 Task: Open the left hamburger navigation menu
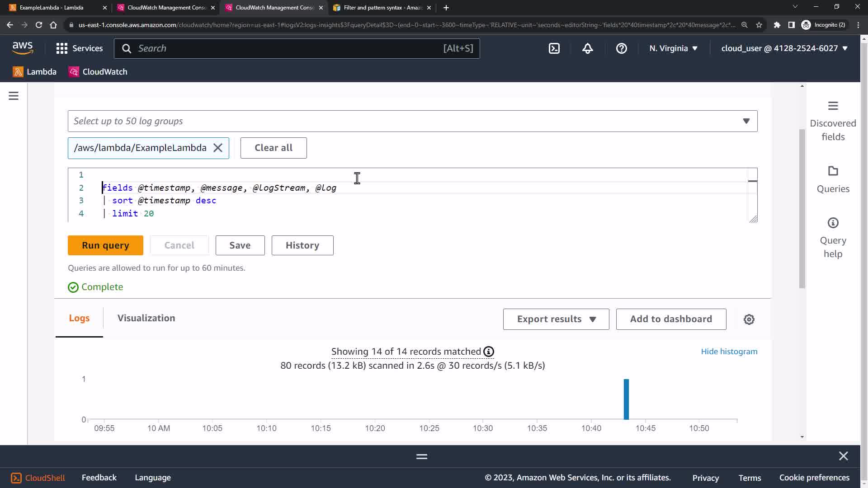point(14,96)
